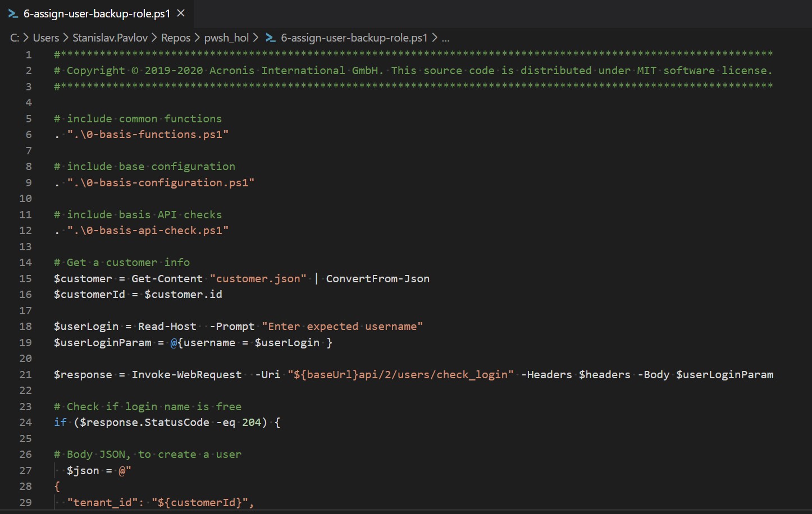Click the $json variable on line 27
This screenshot has height=514, width=812.
pos(83,470)
